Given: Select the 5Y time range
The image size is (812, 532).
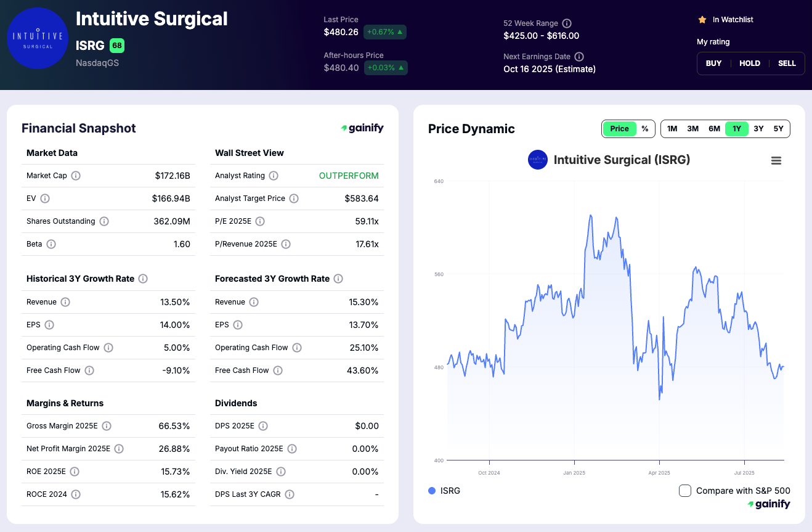Looking at the screenshot, I should tap(779, 129).
